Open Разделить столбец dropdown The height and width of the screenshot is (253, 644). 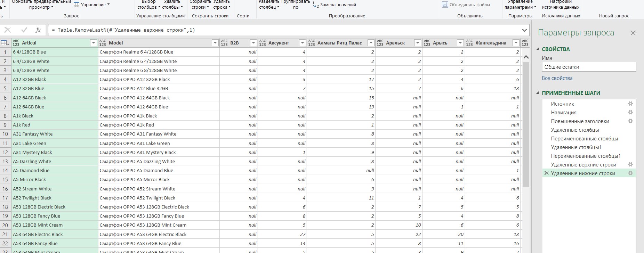point(269,4)
